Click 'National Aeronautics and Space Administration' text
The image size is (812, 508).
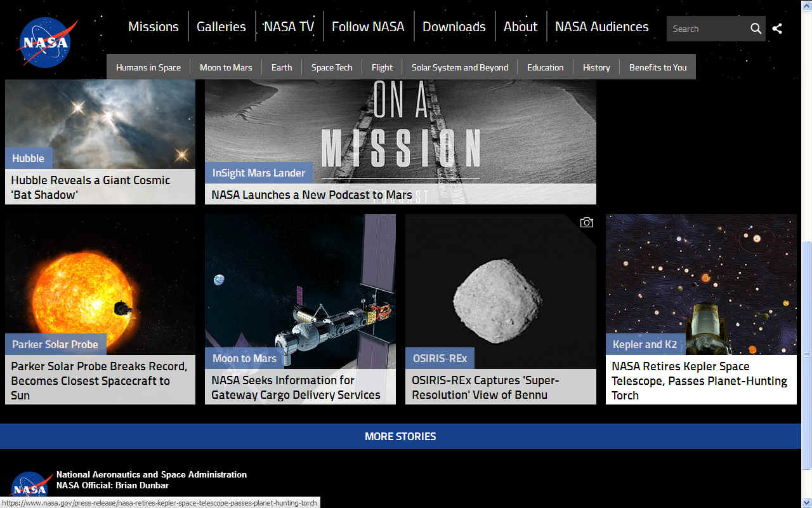(x=152, y=474)
